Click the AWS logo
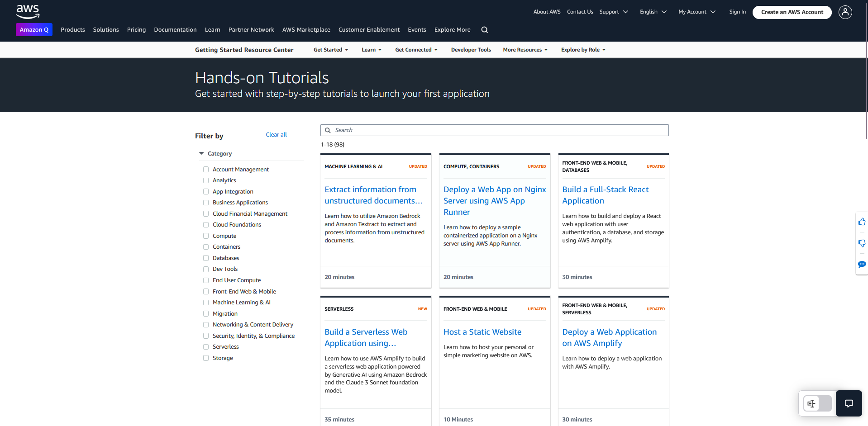Image resolution: width=868 pixels, height=426 pixels. (28, 12)
